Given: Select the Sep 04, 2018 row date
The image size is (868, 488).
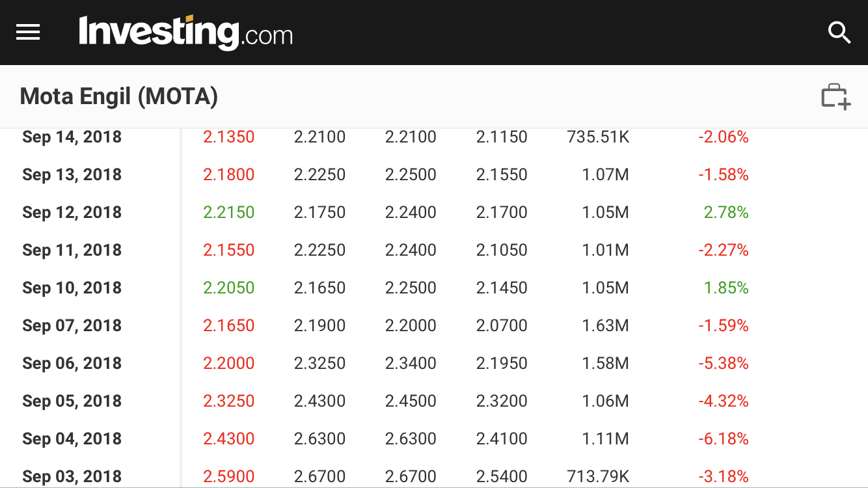Looking at the screenshot, I should pos(72,439).
